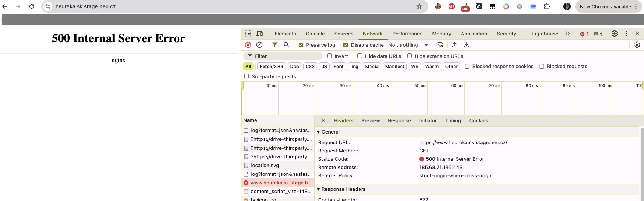Open the Adblock Plus extension
The height and width of the screenshot is (201, 644).
coord(451,6)
